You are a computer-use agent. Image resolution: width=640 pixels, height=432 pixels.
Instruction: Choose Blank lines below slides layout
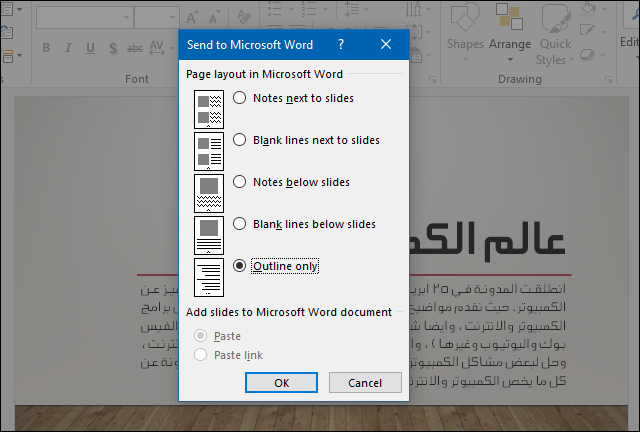pyautogui.click(x=240, y=224)
